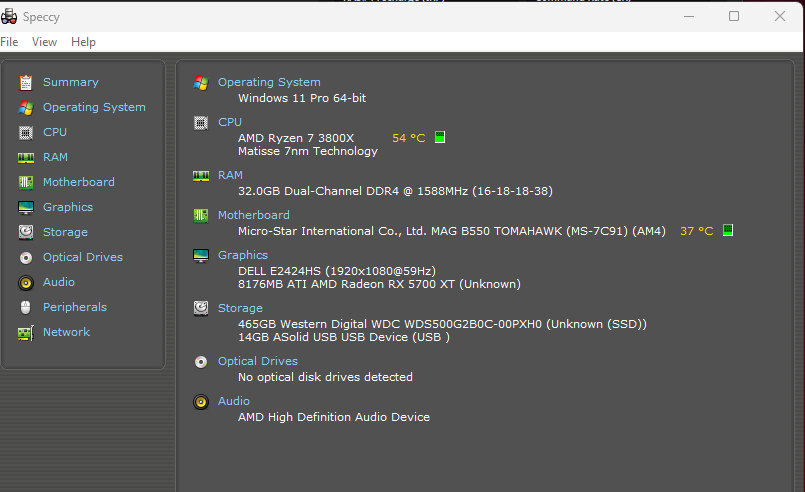Click the 32.0GB Dual-Channel DDR4 line
Screen dimensions: 805x492
click(x=395, y=191)
